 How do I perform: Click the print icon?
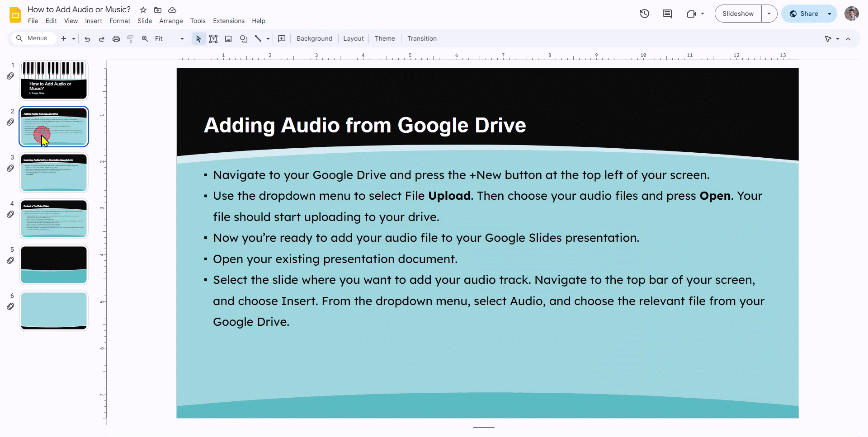(116, 38)
